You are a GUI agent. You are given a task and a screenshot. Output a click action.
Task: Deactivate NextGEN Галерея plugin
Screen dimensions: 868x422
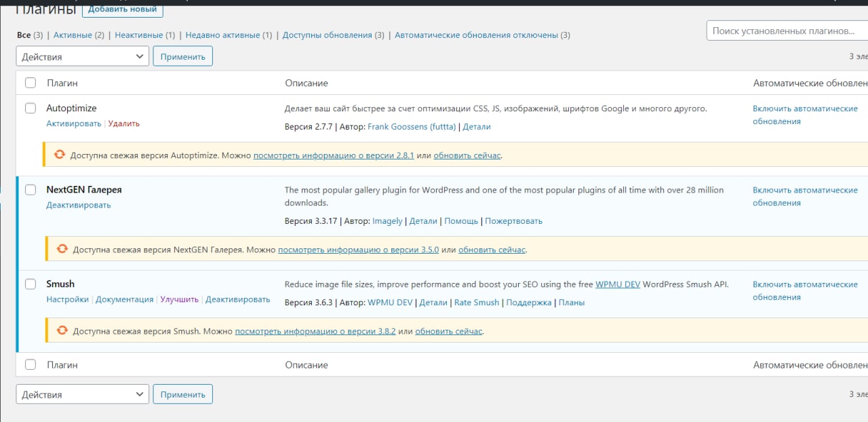click(x=79, y=205)
